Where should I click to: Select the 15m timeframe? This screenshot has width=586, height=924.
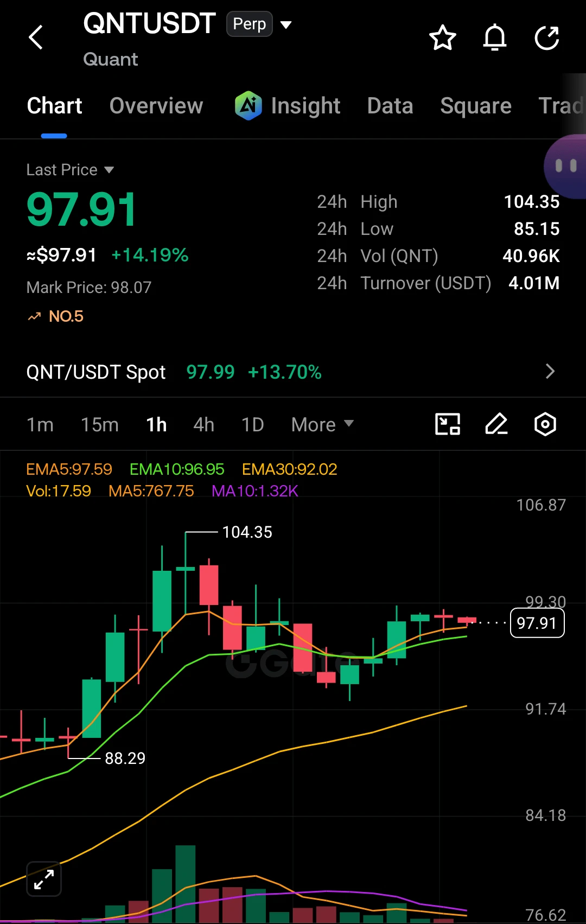coord(100,424)
